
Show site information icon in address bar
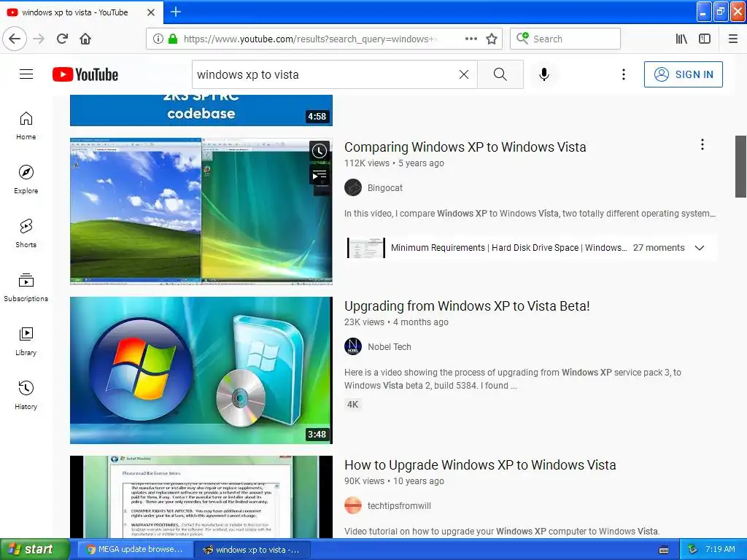[x=158, y=39]
